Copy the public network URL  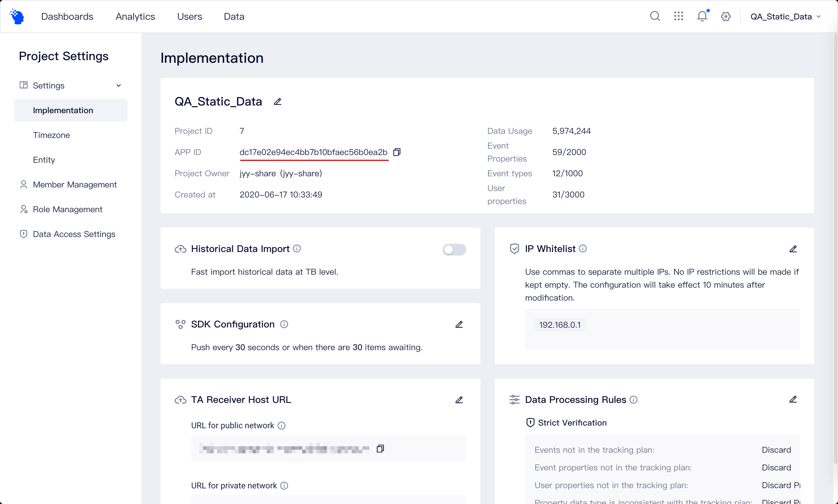coord(380,448)
